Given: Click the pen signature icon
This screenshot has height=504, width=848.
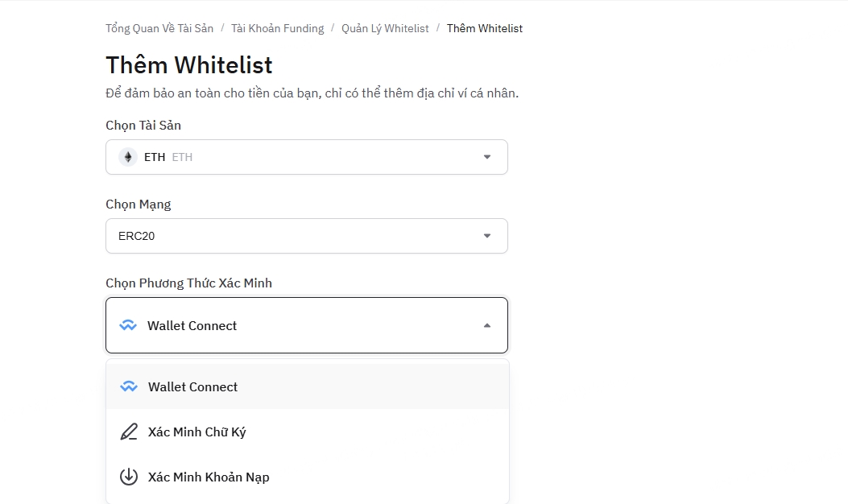Looking at the screenshot, I should [x=129, y=432].
